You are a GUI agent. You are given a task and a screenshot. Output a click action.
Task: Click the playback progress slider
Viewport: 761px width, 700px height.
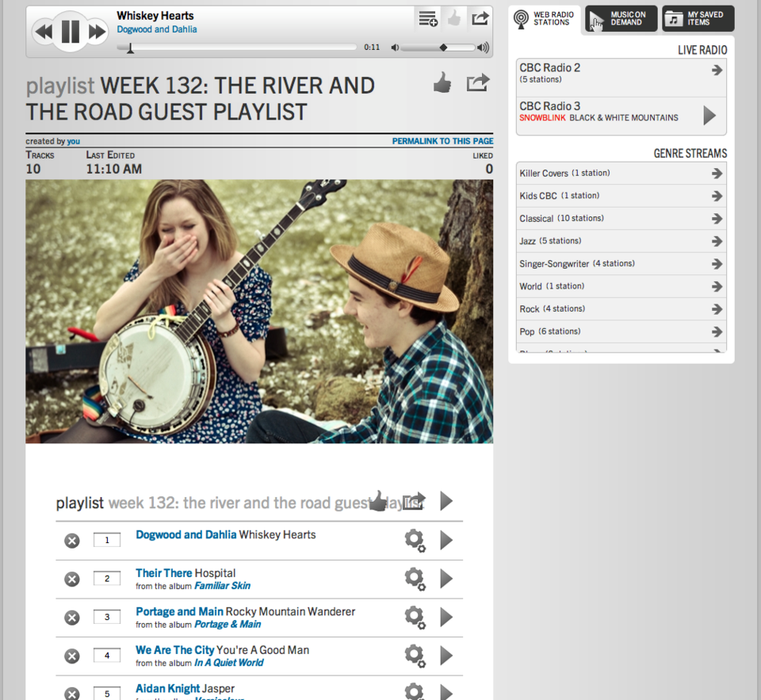click(x=237, y=47)
